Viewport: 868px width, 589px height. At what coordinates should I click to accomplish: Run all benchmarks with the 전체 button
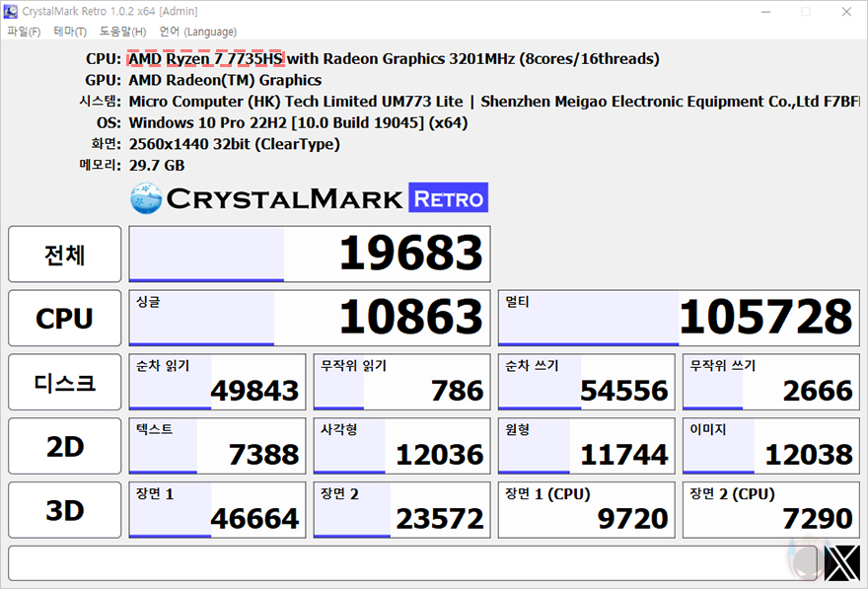tap(65, 255)
